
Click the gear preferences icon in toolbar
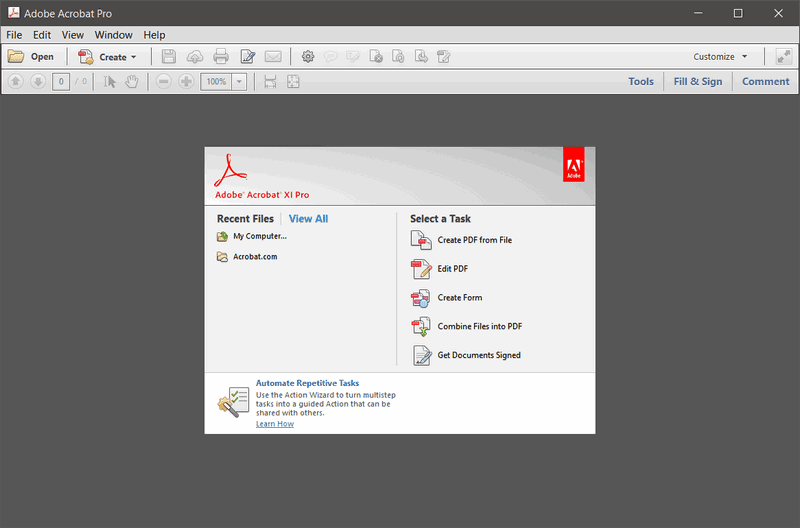[x=308, y=57]
